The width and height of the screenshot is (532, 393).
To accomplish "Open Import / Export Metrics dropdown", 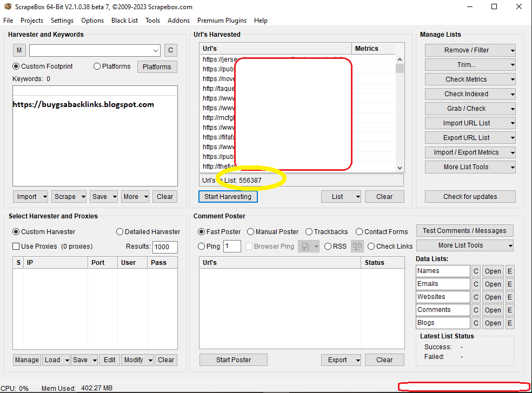I will coord(513,153).
